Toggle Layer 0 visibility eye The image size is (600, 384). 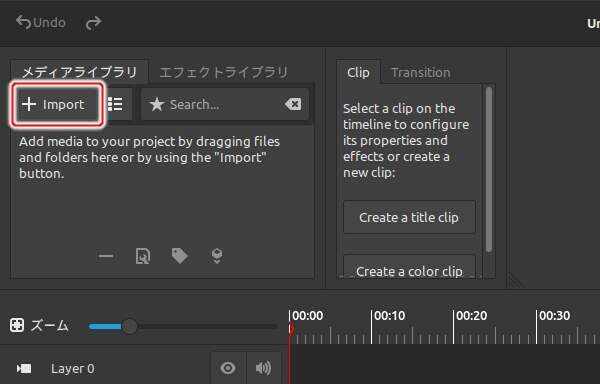pos(228,368)
